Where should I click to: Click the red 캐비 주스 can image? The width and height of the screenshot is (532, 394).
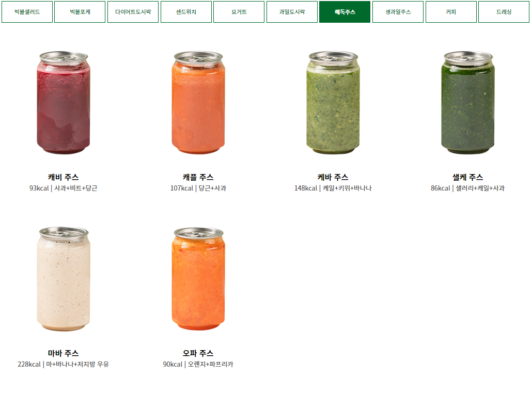64,102
